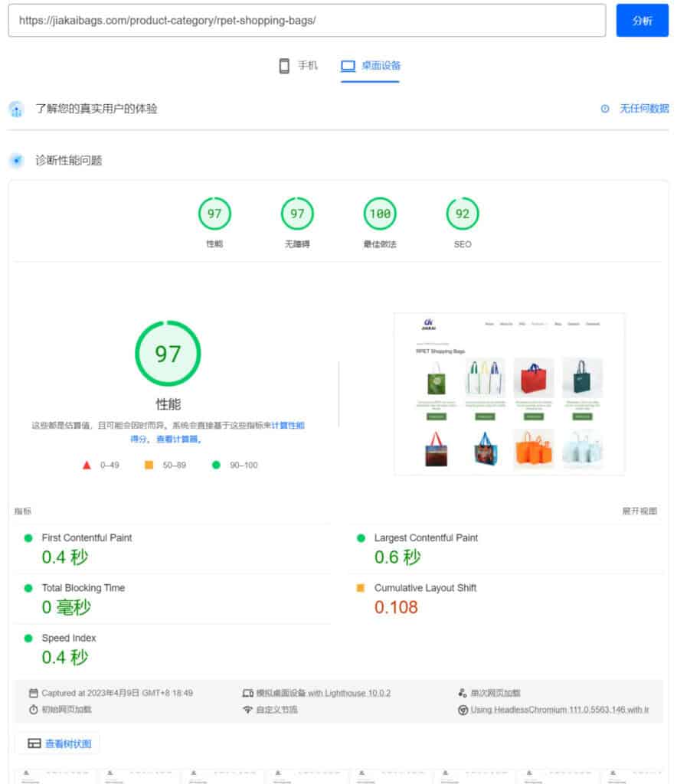Click the 指标 metrics heading

(x=23, y=511)
